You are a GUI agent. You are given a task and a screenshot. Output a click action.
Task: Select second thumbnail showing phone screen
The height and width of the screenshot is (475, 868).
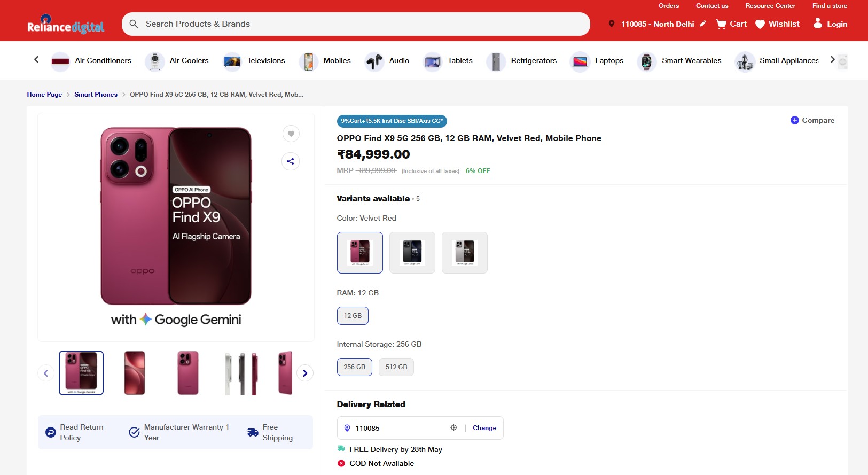pos(135,373)
